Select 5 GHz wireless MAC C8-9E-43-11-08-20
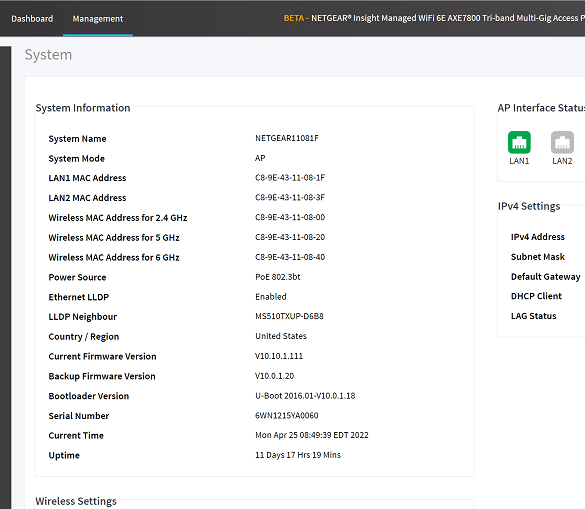 click(x=290, y=237)
